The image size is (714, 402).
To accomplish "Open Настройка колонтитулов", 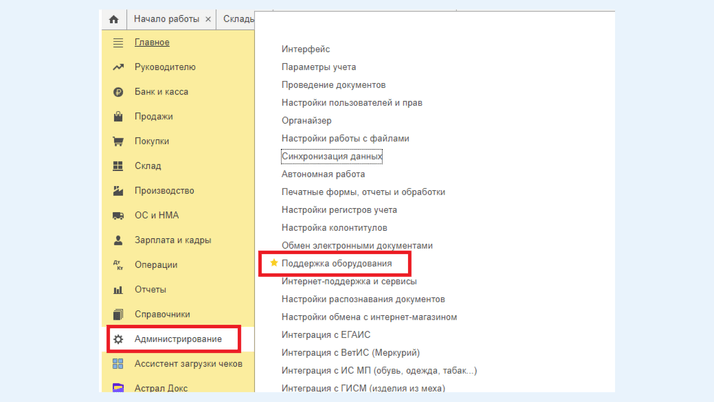I will (334, 228).
